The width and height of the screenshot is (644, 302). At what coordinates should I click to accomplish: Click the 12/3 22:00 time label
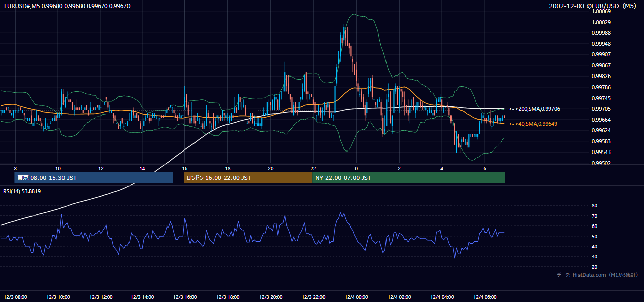pos(313,297)
